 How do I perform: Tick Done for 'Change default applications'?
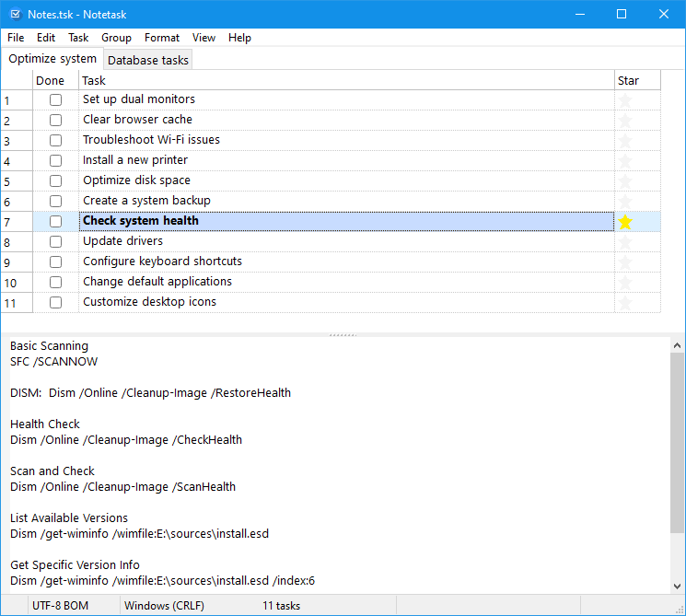pos(55,282)
